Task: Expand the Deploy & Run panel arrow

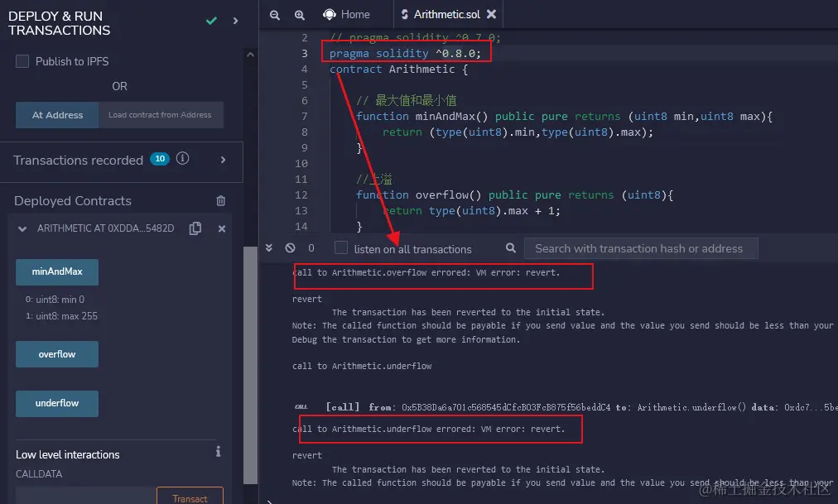Action: pyautogui.click(x=236, y=21)
